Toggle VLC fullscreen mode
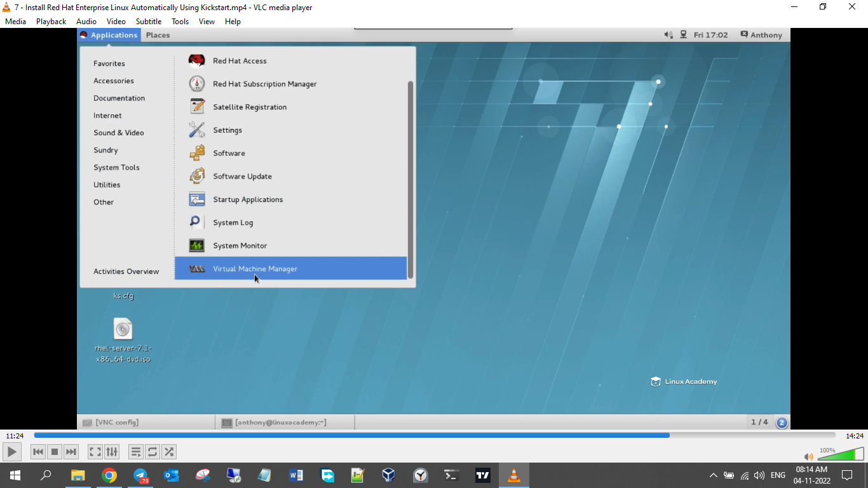The height and width of the screenshot is (488, 868). pos(95,452)
